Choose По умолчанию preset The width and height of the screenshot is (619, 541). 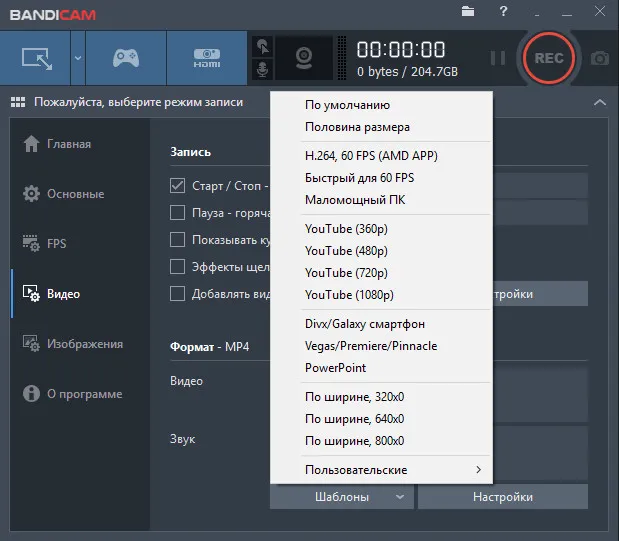tap(381, 105)
